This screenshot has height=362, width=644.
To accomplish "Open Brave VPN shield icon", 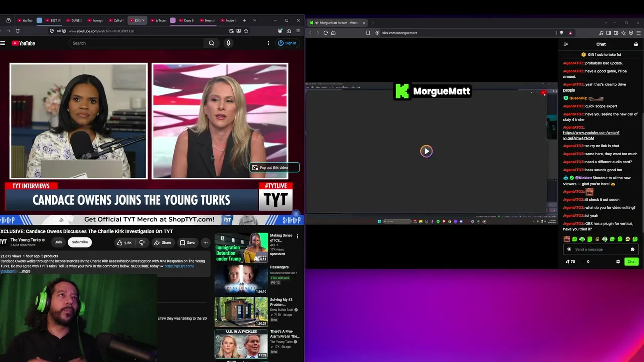I will [x=631, y=33].
